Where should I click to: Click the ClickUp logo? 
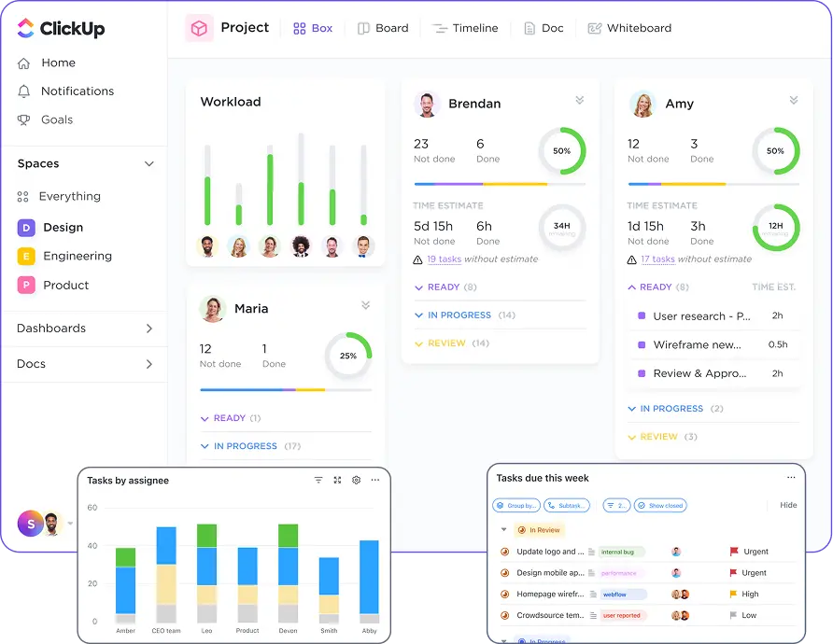tap(61, 28)
